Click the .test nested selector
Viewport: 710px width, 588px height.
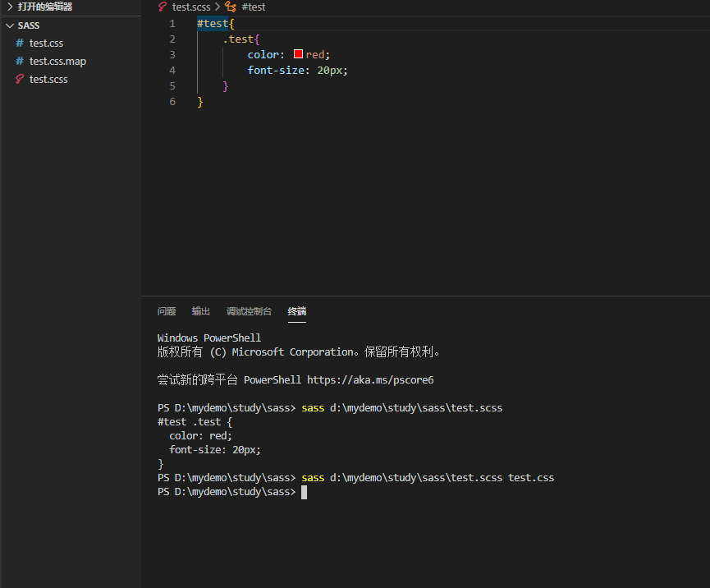(x=238, y=39)
